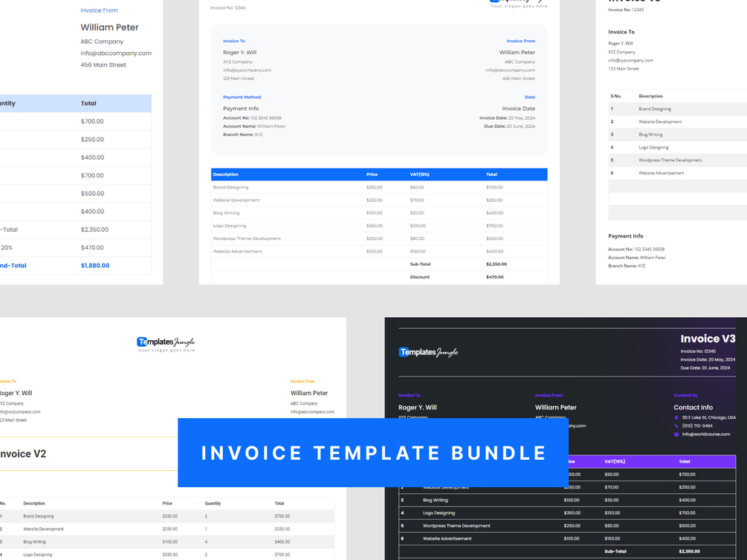Click 'Roger Y. Will' in center invoice card
This screenshot has width=747, height=560.
[239, 53]
